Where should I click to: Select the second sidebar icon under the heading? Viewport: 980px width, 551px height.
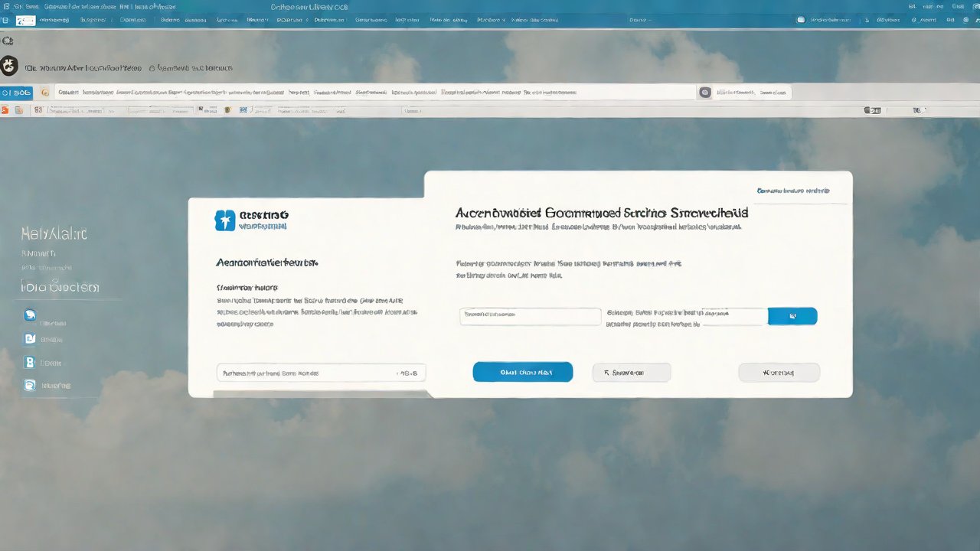pos(30,339)
